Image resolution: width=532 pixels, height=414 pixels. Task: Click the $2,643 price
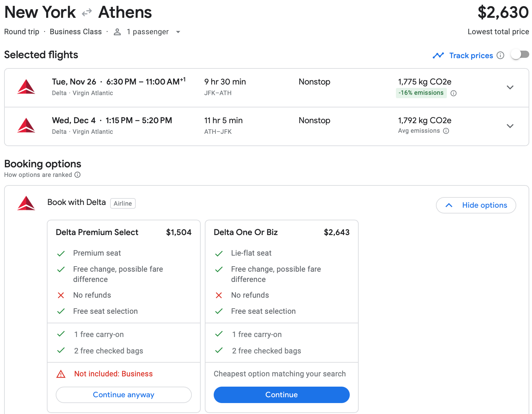[x=337, y=232]
